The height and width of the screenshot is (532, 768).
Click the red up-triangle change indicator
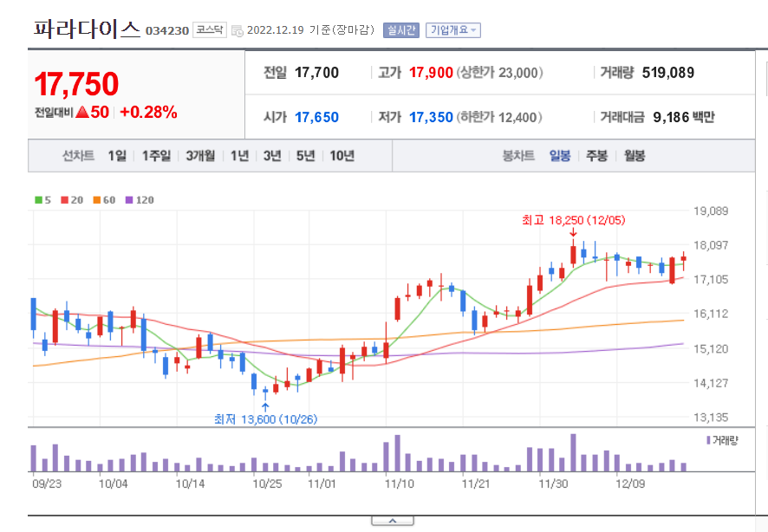pyautogui.click(x=82, y=112)
